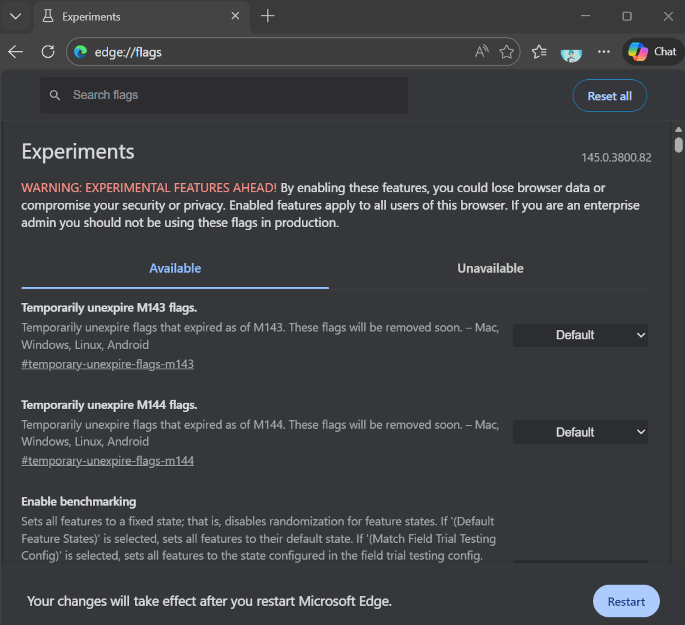Open a new tab with plus button
The width and height of the screenshot is (685, 625).
pos(268,16)
